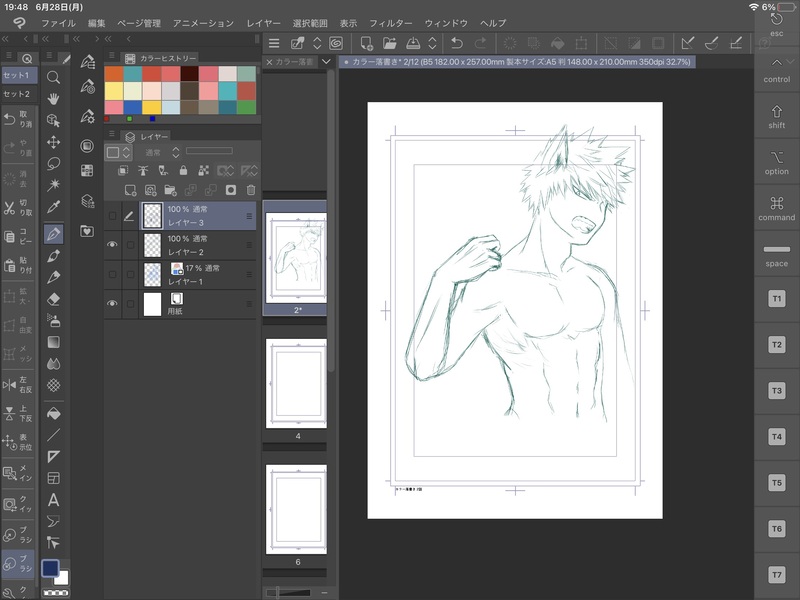Open the layer blending mode dropdown
This screenshot has height=600, width=800.
(x=153, y=152)
